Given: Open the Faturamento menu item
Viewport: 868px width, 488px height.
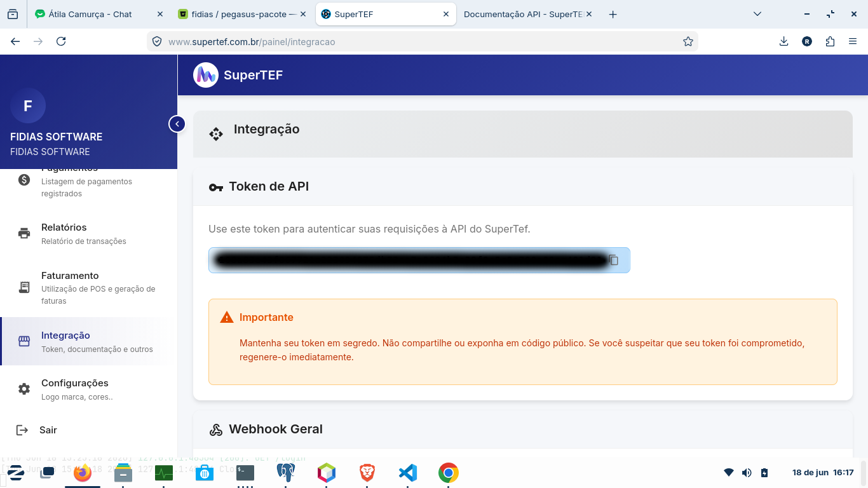Looking at the screenshot, I should (x=89, y=288).
